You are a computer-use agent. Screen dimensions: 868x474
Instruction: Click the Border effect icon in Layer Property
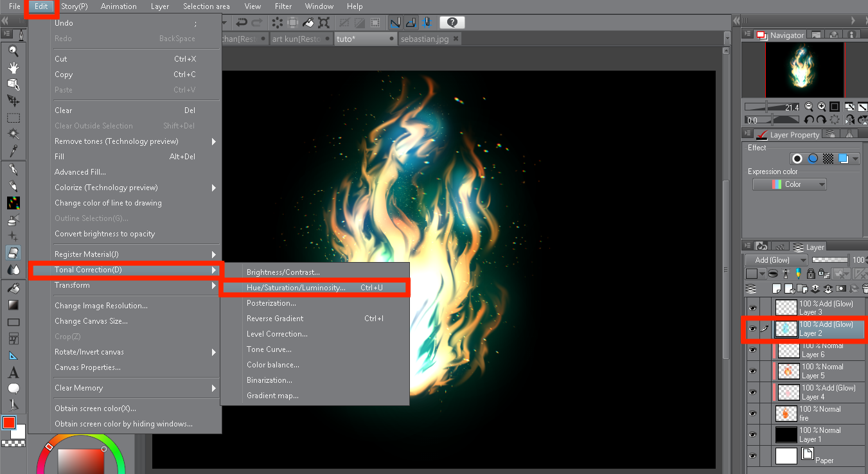point(797,158)
